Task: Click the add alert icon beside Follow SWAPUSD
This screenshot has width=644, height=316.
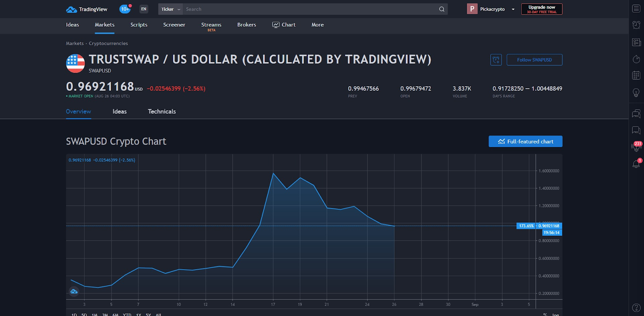Action: tap(496, 60)
